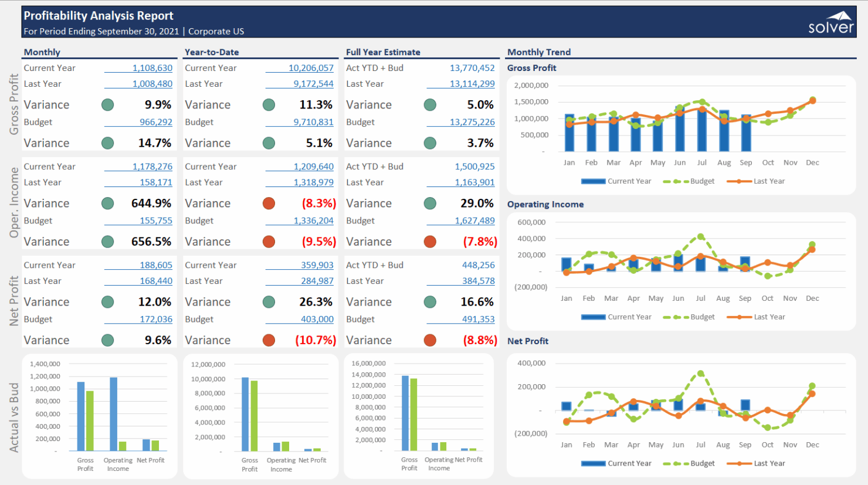868x485 pixels.
Task: Click red indicator beside (9.5%) budget variance
Action: tap(269, 241)
